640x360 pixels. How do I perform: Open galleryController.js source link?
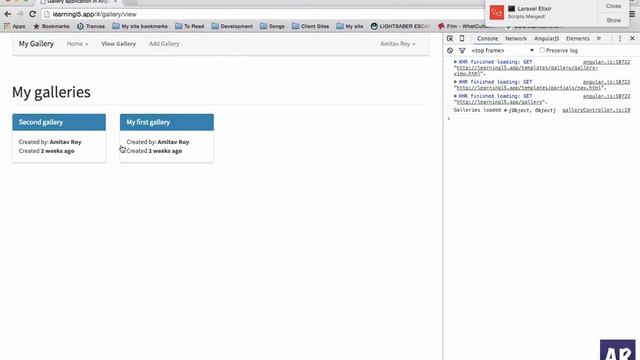pos(596,110)
